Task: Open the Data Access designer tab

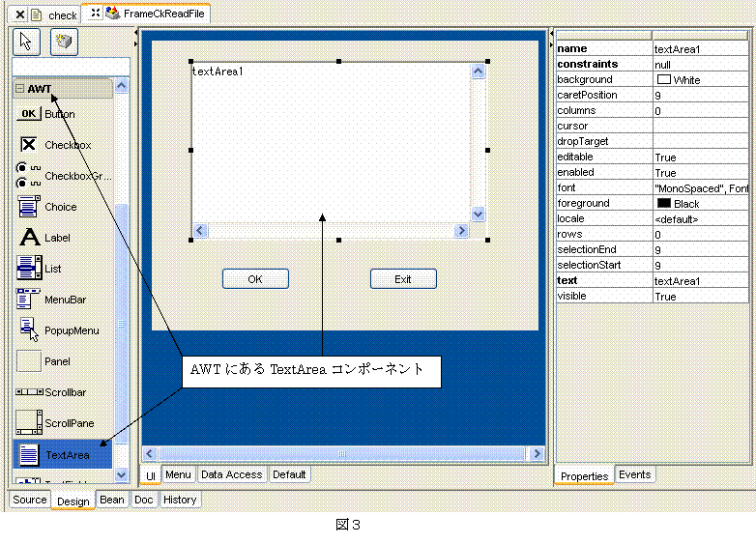Action: [x=231, y=474]
